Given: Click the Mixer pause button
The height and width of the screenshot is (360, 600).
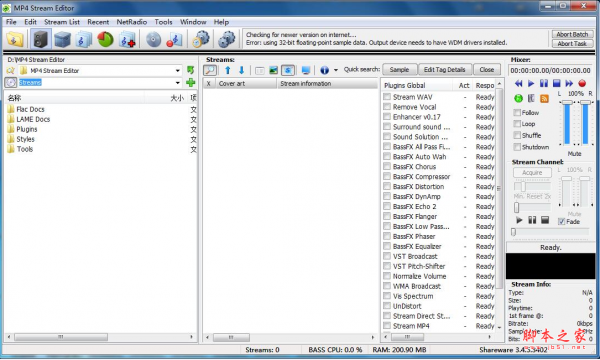Looking at the screenshot, I should (x=544, y=83).
